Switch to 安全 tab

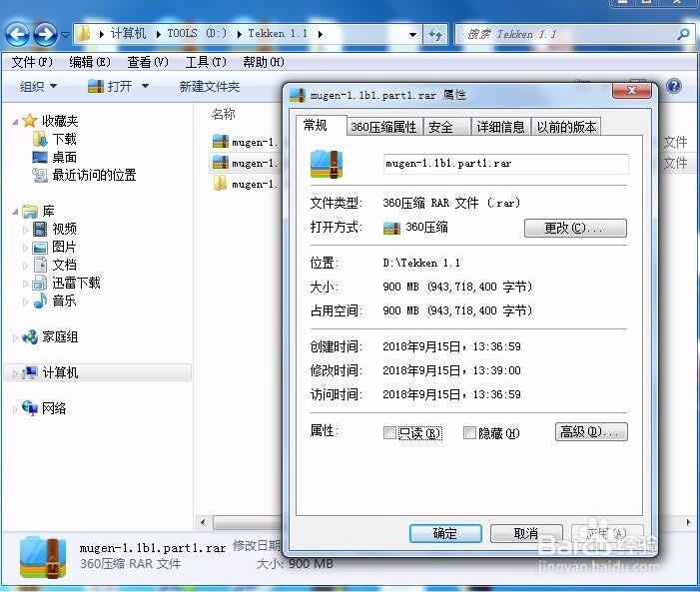pos(446,127)
